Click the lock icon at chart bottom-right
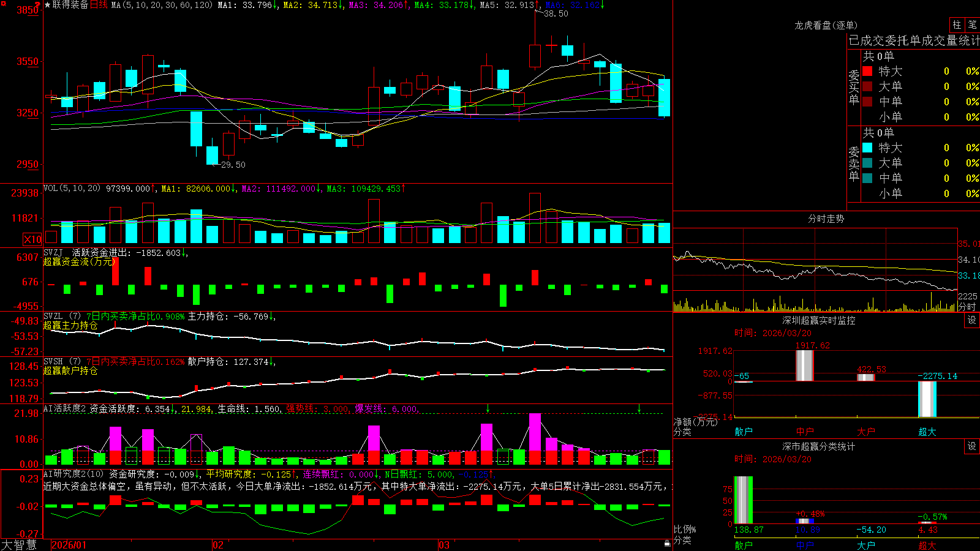The width and height of the screenshot is (980, 551). pyautogui.click(x=667, y=544)
